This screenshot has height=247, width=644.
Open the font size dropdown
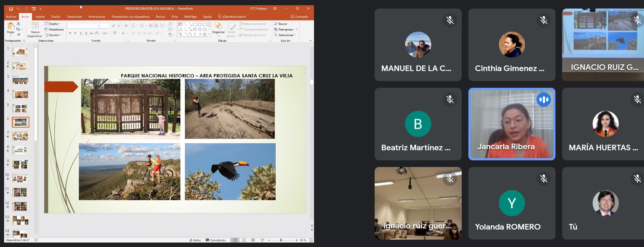[109, 26]
